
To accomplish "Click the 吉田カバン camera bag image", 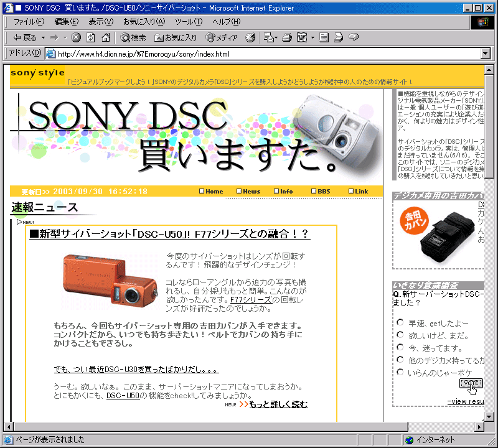I will click(438, 236).
